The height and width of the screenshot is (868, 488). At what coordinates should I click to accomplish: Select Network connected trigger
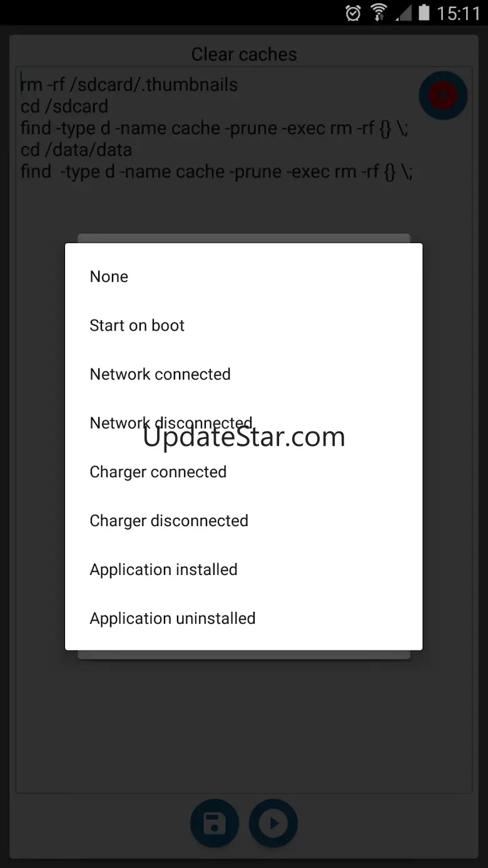pyautogui.click(x=244, y=375)
